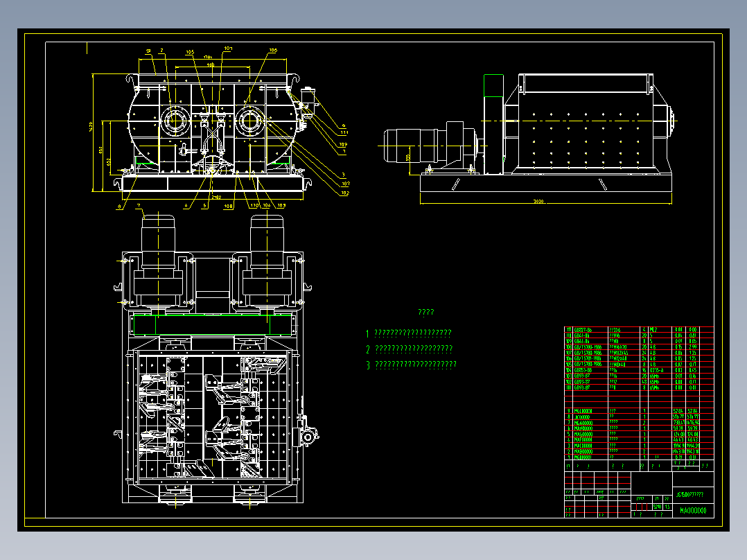This screenshot has height=560, width=747.
Task: Click note line 1 of the technical notes
Action: coord(409,333)
